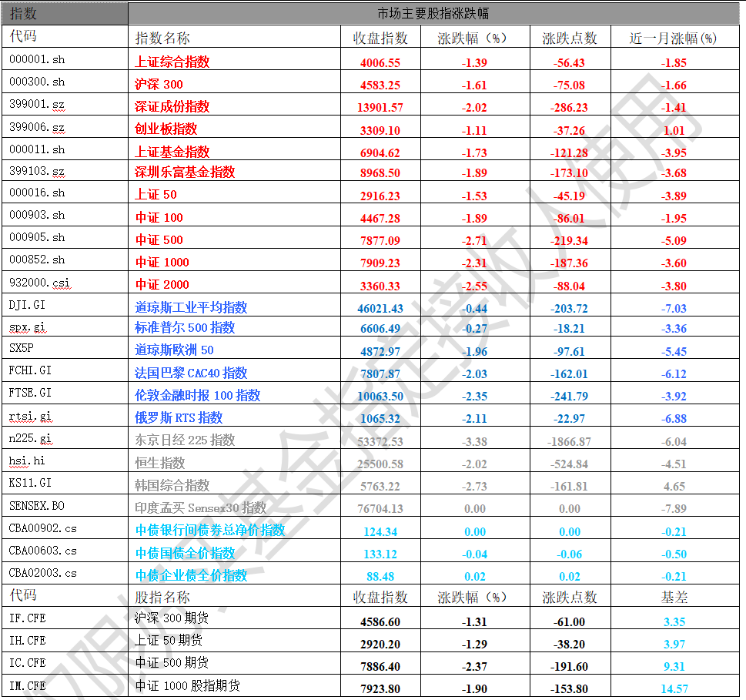Select the 创业板指数 index name

(x=166, y=129)
